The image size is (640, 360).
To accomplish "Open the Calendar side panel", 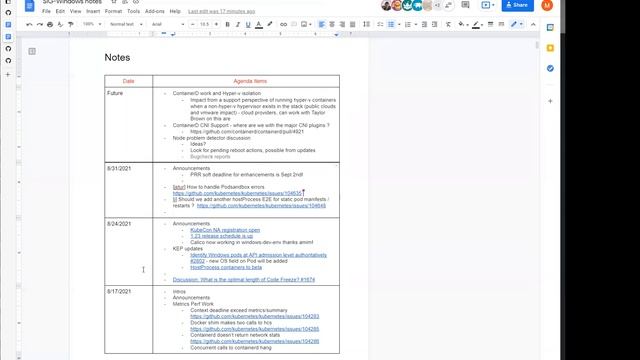I will (550, 27).
